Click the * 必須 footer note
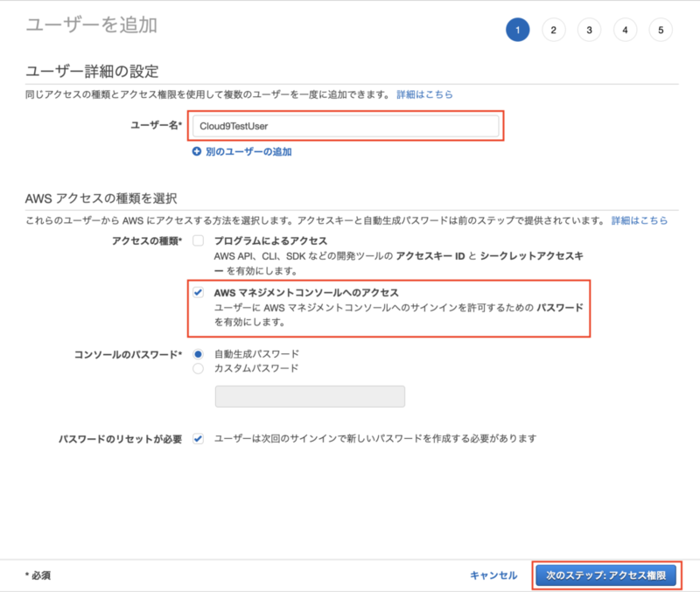Image resolution: width=700 pixels, height=592 pixels. (x=38, y=575)
